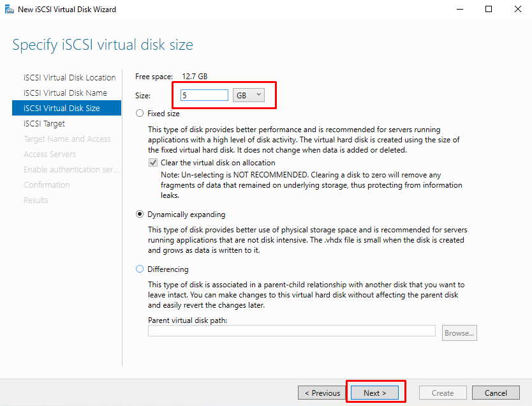The width and height of the screenshot is (532, 406).
Task: Choose the Differencing disk type
Action: pos(140,269)
